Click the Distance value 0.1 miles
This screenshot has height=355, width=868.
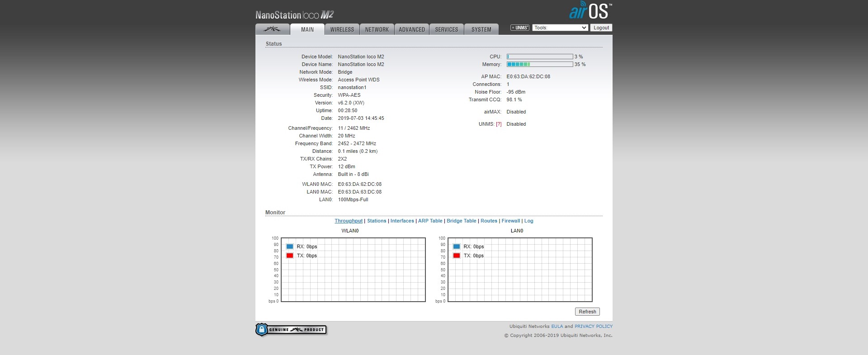pyautogui.click(x=358, y=151)
